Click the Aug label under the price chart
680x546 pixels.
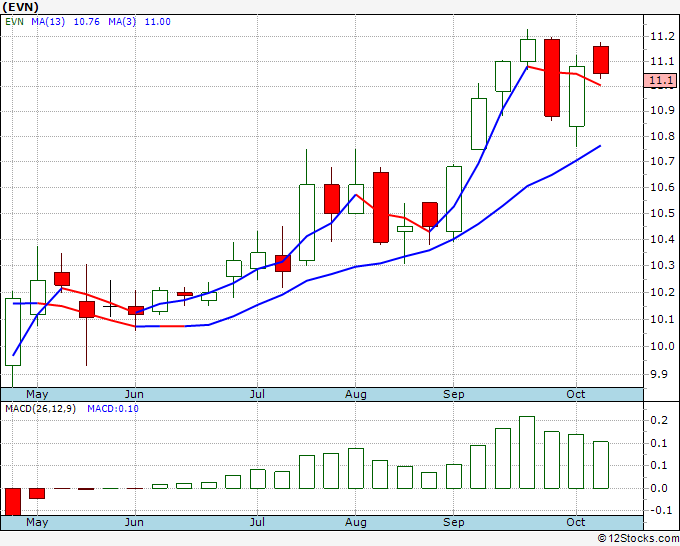coord(356,395)
